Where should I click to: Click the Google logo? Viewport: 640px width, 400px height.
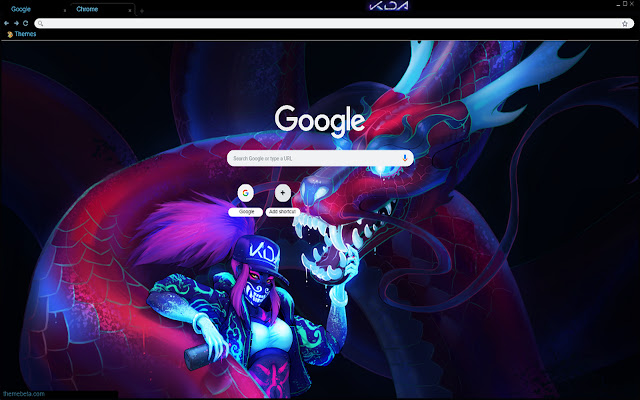(320, 120)
